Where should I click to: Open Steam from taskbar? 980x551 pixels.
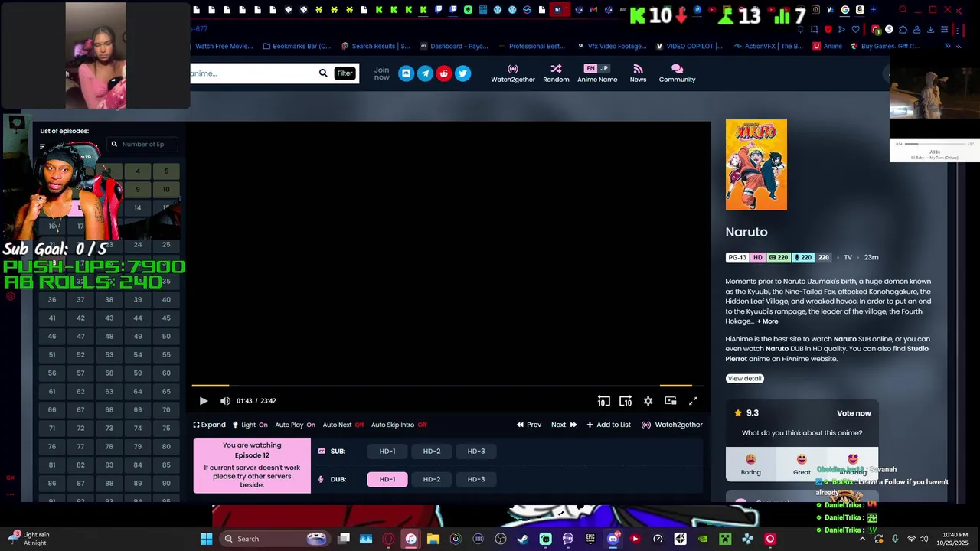click(523, 539)
